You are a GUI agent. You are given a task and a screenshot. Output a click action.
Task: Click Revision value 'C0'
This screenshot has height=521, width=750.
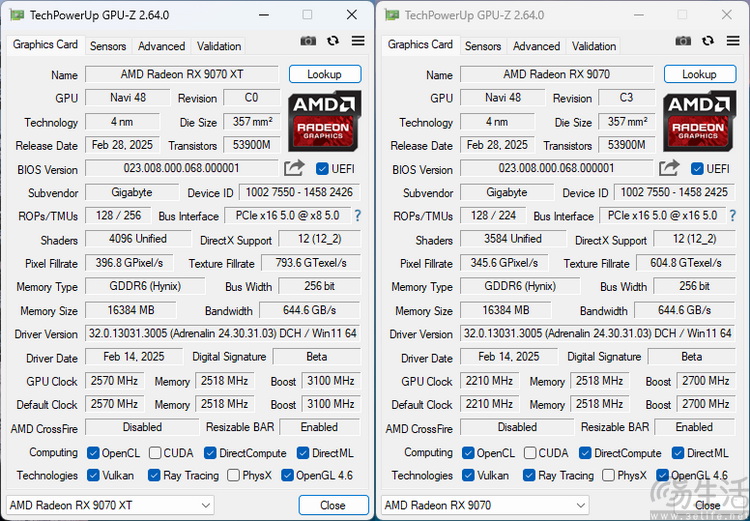click(x=252, y=98)
